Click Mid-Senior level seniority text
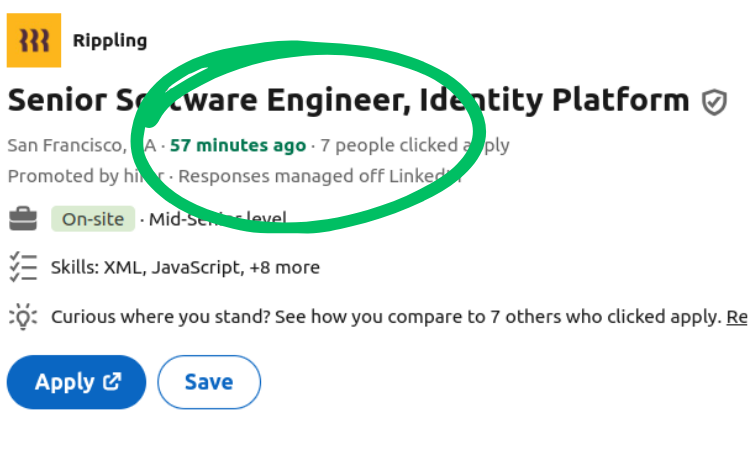 [x=217, y=219]
